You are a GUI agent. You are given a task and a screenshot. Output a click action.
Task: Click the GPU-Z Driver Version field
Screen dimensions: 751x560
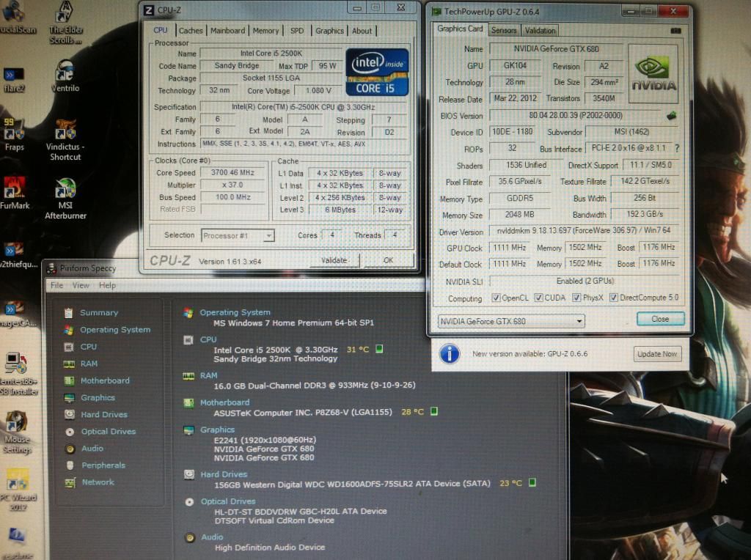[x=583, y=231]
